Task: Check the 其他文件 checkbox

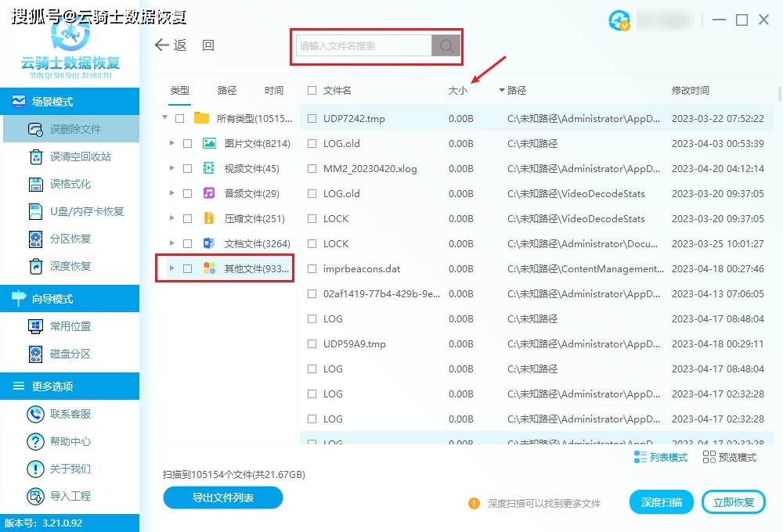Action: click(x=188, y=269)
